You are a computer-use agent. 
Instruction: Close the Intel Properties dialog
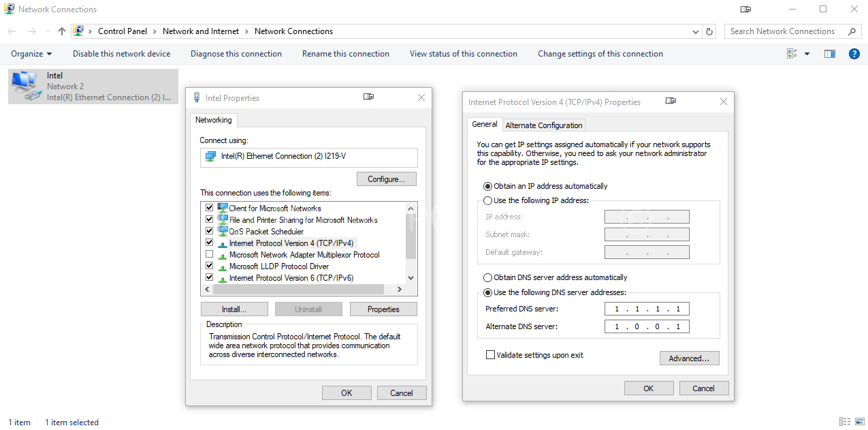421,97
